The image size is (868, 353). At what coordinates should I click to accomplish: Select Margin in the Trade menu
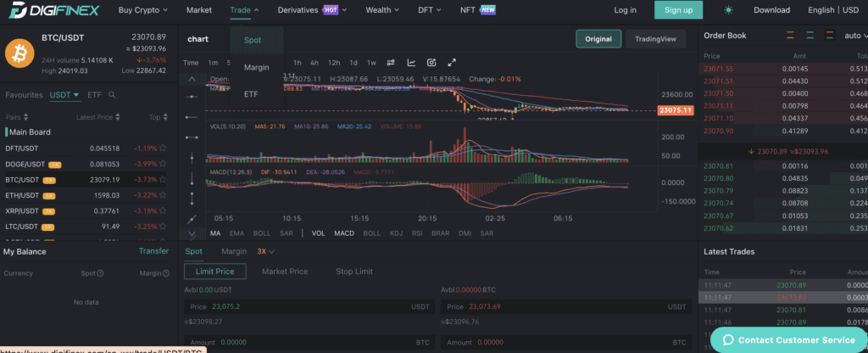[x=256, y=67]
